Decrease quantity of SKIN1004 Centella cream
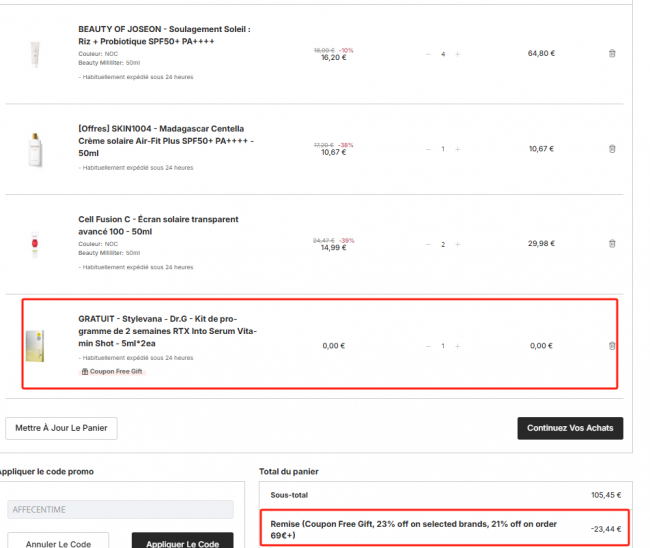Image resolution: width=650 pixels, height=548 pixels. tap(428, 149)
